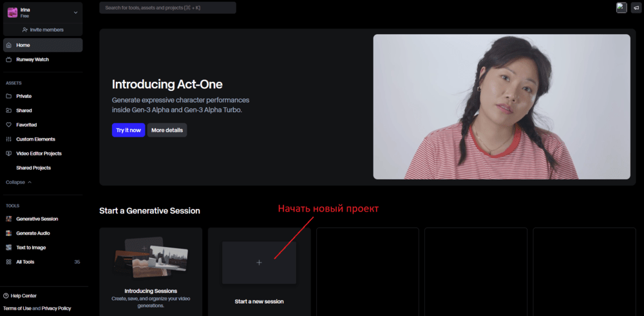The image size is (644, 316).
Task: Click the Video Editor Projects icon
Action: [8, 153]
